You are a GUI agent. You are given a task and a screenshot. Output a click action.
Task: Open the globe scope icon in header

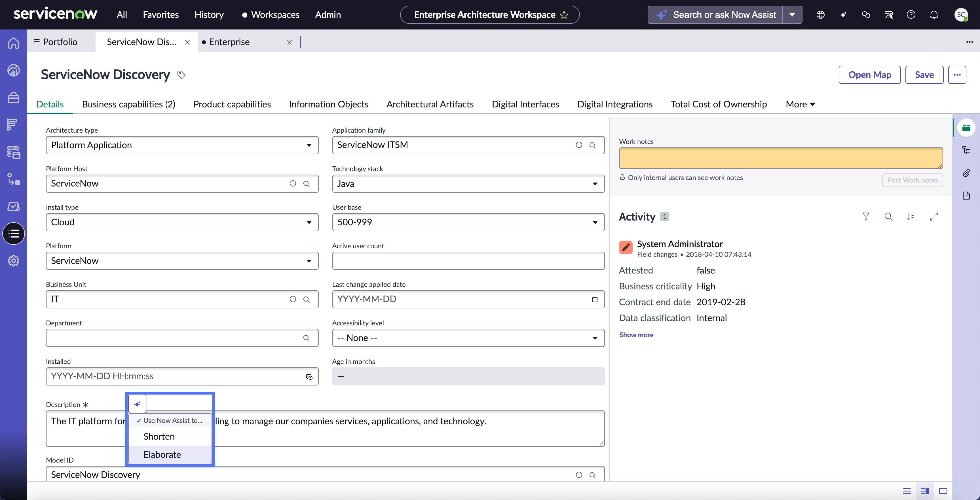[x=821, y=15]
